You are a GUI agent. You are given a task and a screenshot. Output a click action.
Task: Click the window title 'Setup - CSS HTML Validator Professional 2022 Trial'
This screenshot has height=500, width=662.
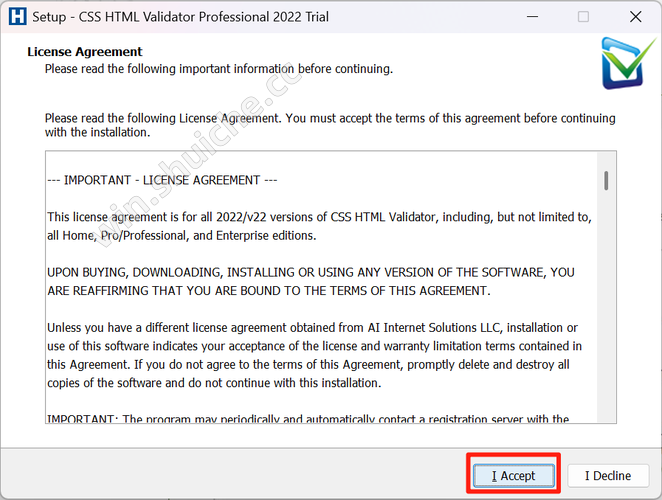[x=180, y=17]
